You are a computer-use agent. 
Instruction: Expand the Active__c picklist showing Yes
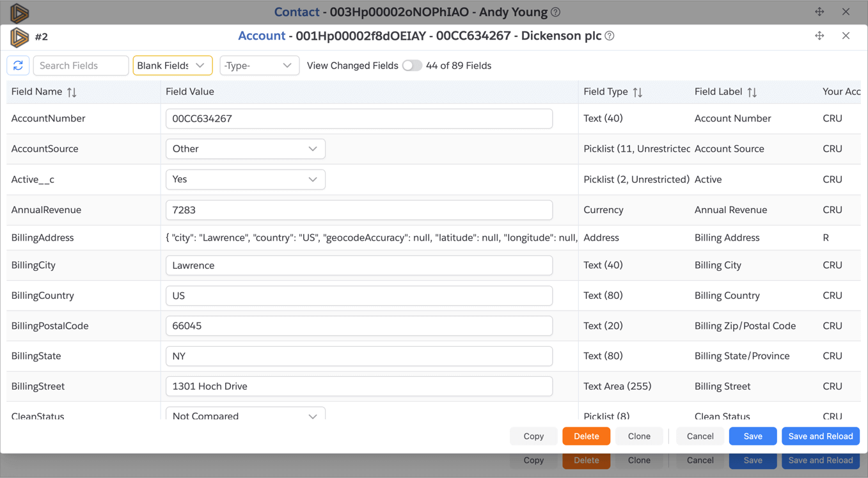pos(245,180)
